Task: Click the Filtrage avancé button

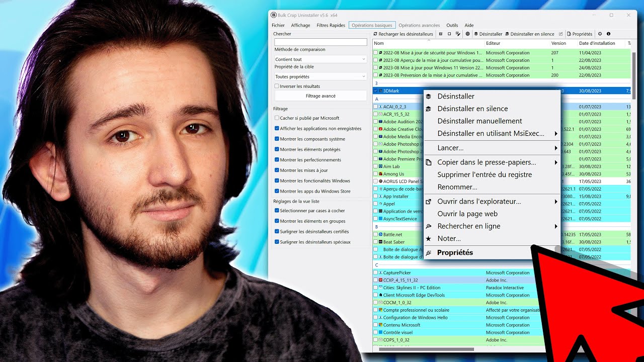Action: coord(320,96)
